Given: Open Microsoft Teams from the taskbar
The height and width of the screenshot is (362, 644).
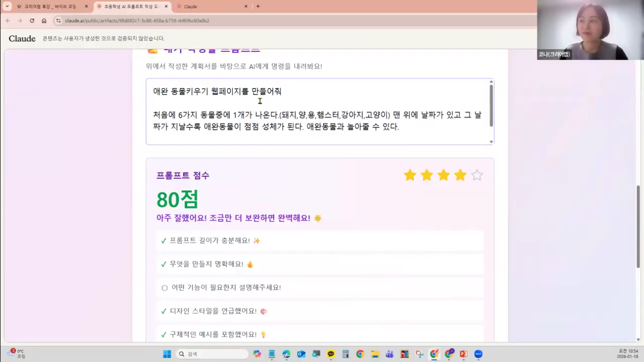Looking at the screenshot, I should [x=389, y=354].
